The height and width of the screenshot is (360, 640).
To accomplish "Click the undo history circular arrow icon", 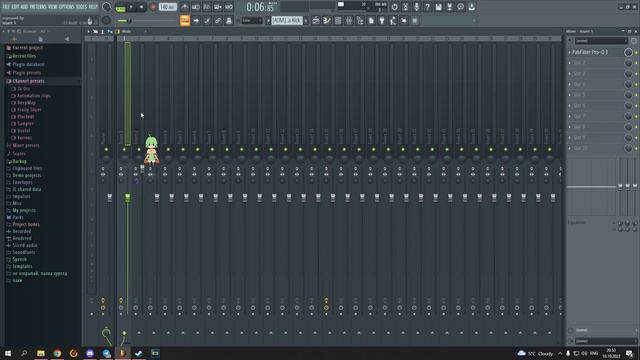I will click(394, 7).
